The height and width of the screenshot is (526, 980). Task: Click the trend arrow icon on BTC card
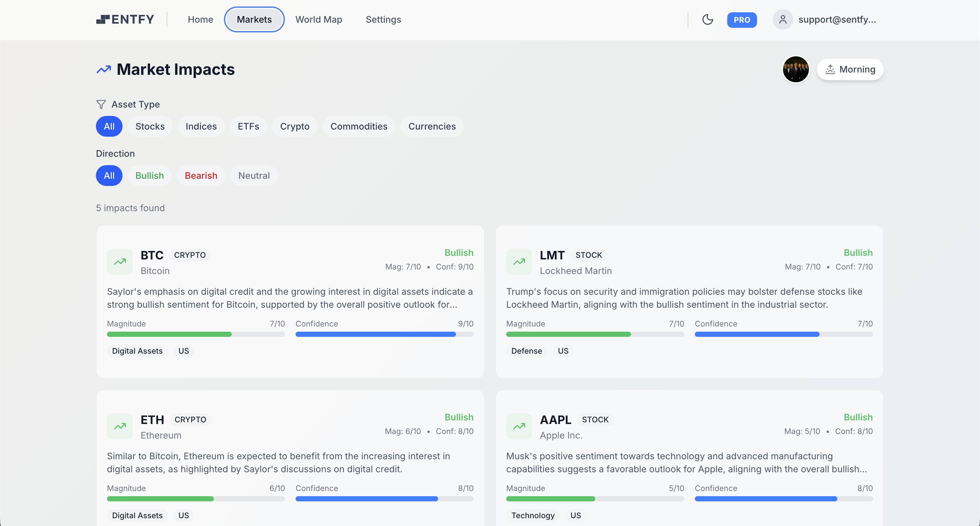(x=120, y=262)
